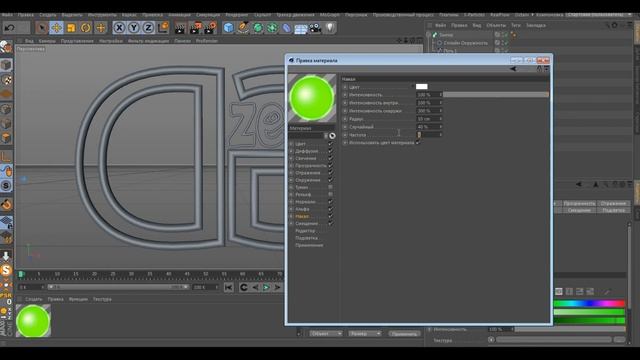The image size is (640, 360).
Task: Click the Camera object icon in the toolbar
Action: point(315,28)
